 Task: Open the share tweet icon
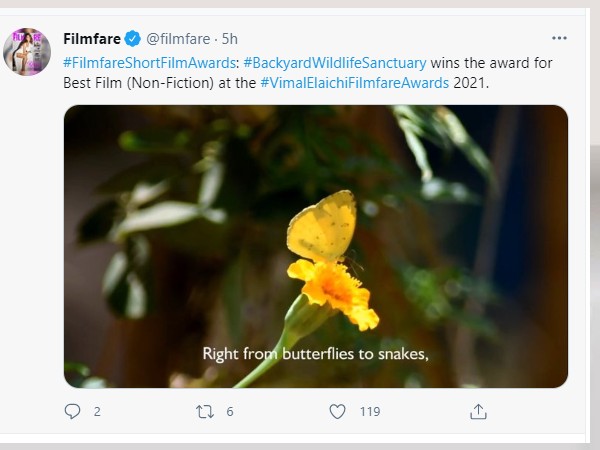click(478, 411)
